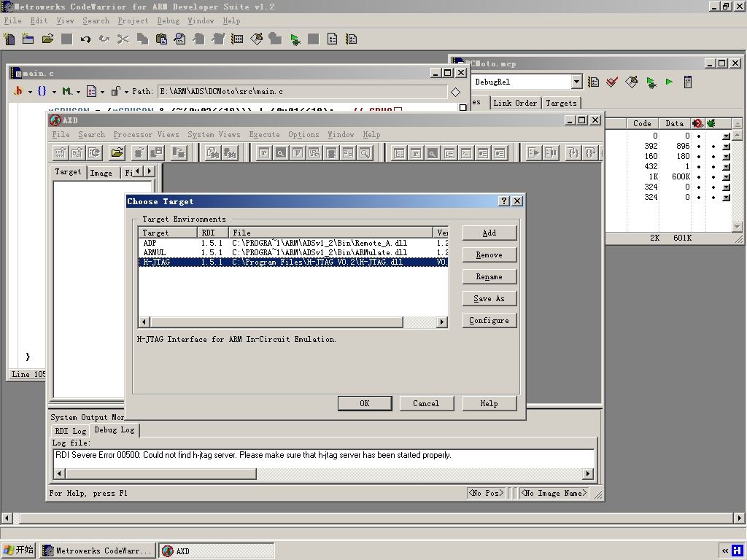This screenshot has height=560, width=747.
Task: Click the first icon in the AXD toolbar
Action: point(60,153)
